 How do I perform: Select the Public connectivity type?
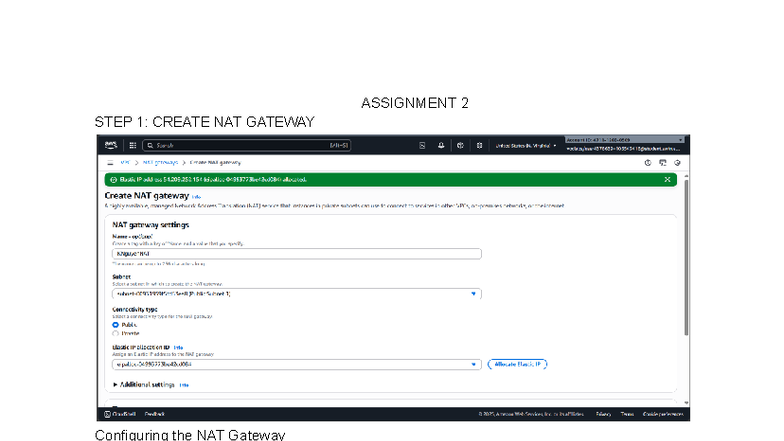coord(116,325)
